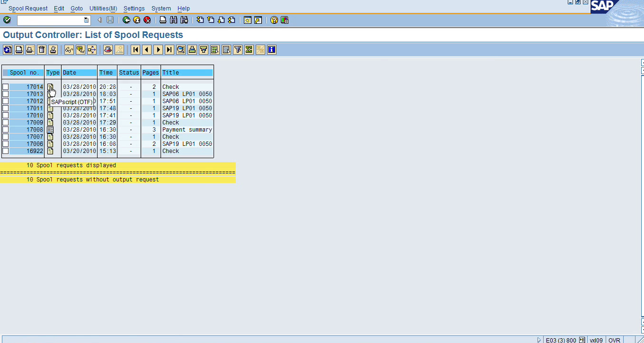Screen dimensions: 644x343
Task: Open command field history dropdown
Action: (86, 20)
